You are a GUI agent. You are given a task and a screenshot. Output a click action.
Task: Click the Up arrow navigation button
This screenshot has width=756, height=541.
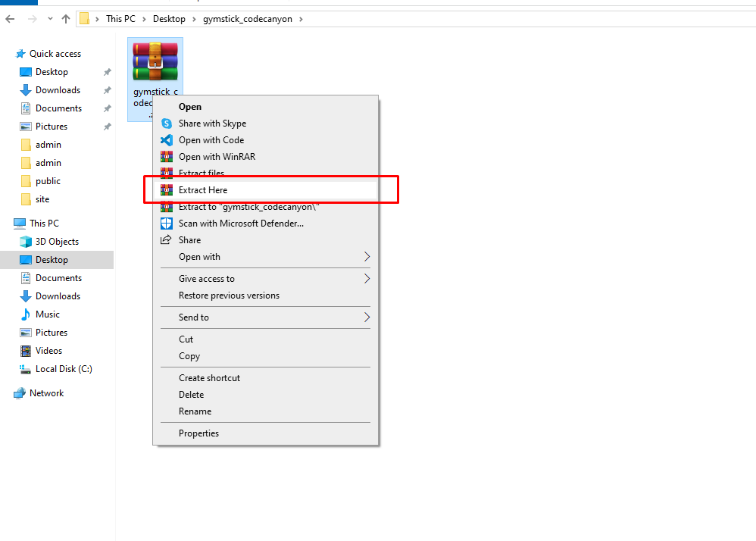pyautogui.click(x=66, y=19)
